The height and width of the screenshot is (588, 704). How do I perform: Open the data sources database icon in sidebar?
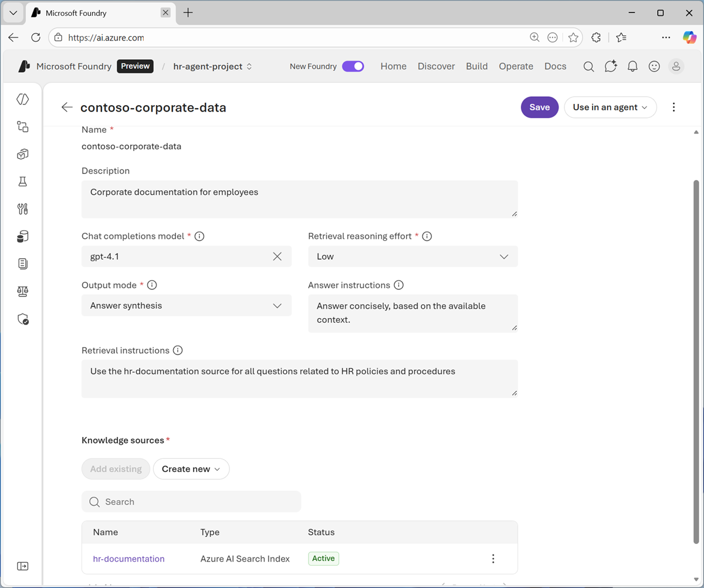pyautogui.click(x=22, y=236)
